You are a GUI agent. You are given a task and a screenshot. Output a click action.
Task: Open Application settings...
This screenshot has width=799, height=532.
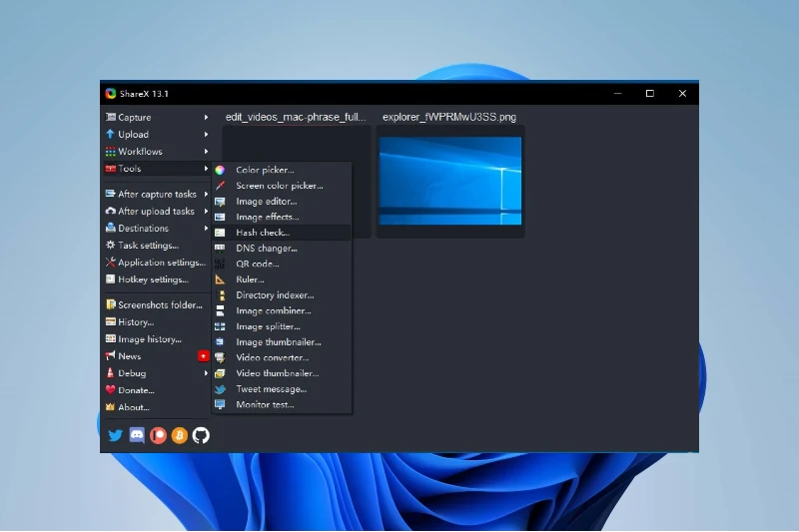157,263
